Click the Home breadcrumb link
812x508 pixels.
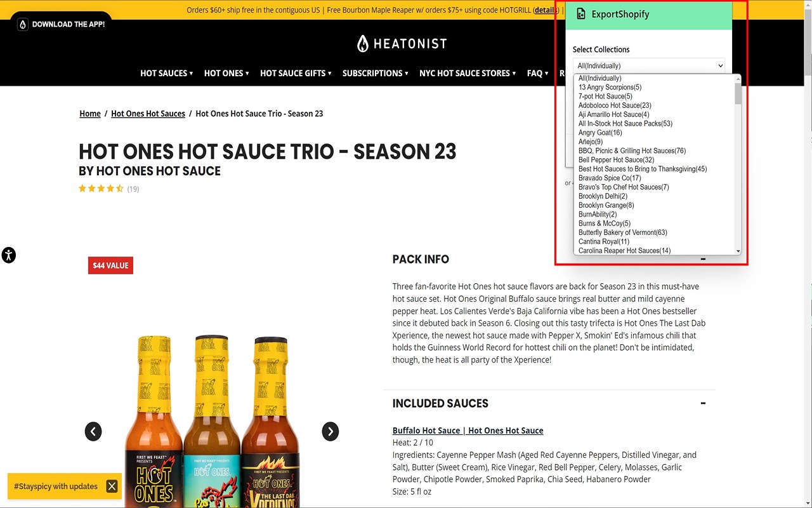[x=90, y=114]
